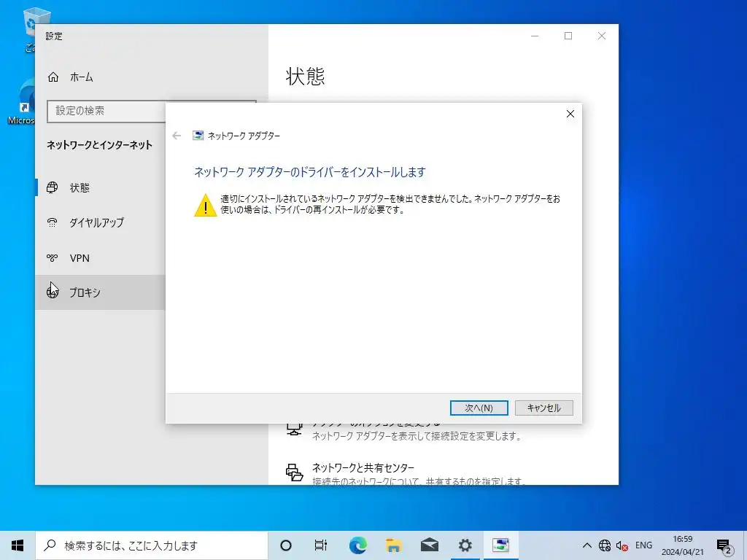747x560 pixels.
Task: Click the キャンセル button in the dialog
Action: pos(543,408)
